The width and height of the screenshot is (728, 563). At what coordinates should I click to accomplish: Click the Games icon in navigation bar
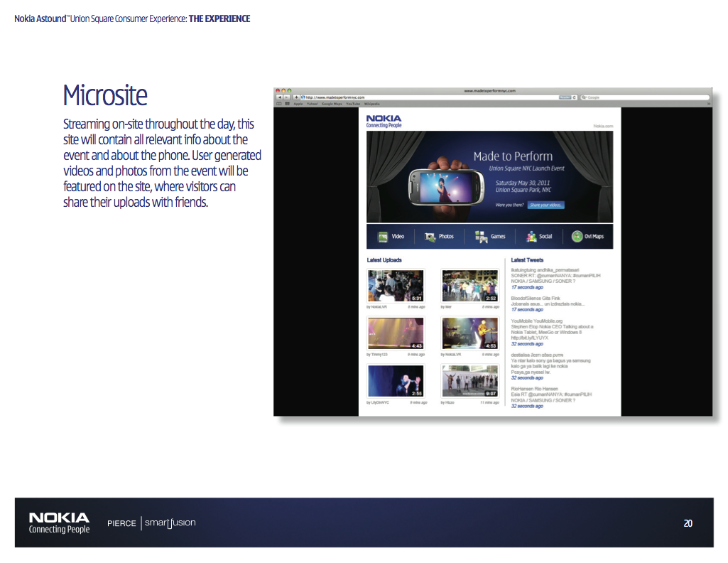point(481,237)
